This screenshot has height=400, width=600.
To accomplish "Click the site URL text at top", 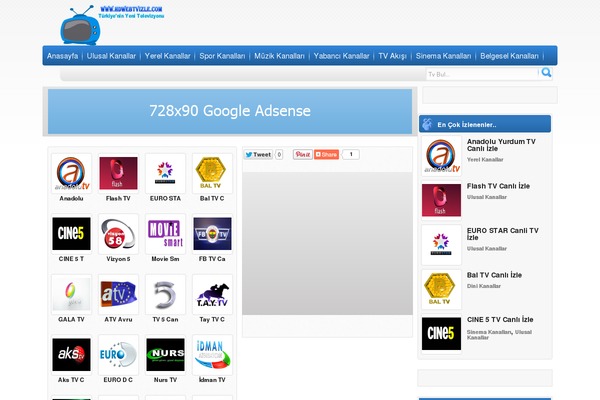I will click(x=131, y=8).
